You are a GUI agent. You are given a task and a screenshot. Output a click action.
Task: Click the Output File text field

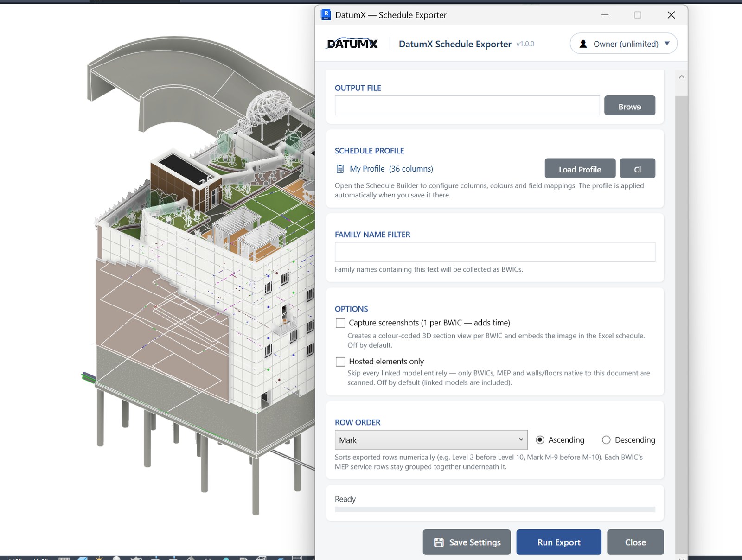click(467, 106)
